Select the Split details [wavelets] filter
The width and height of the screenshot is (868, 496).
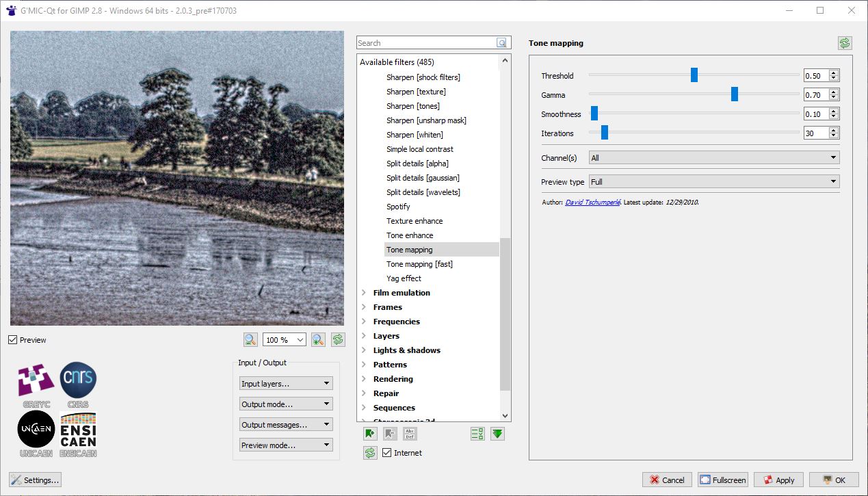(x=423, y=192)
